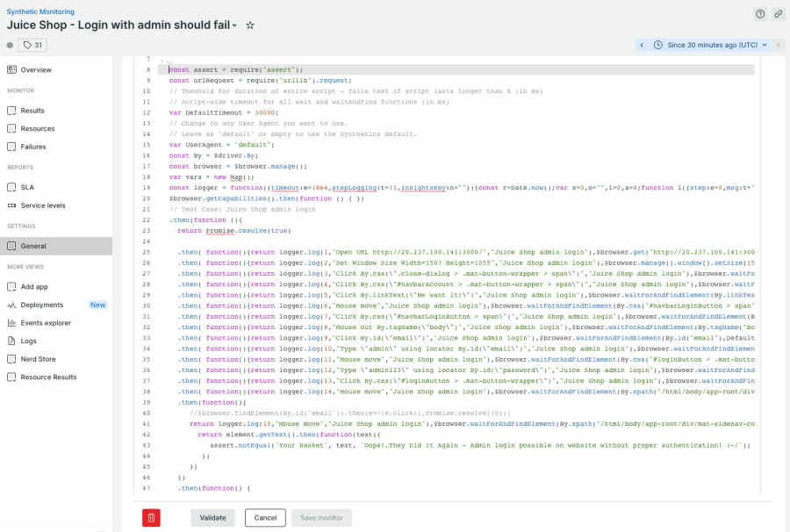Open the Nerd Store page
The height and width of the screenshot is (532, 790).
(x=38, y=359)
